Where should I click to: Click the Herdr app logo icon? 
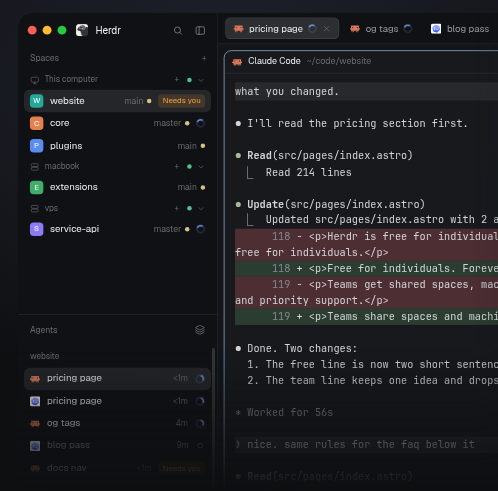pyautogui.click(x=82, y=30)
